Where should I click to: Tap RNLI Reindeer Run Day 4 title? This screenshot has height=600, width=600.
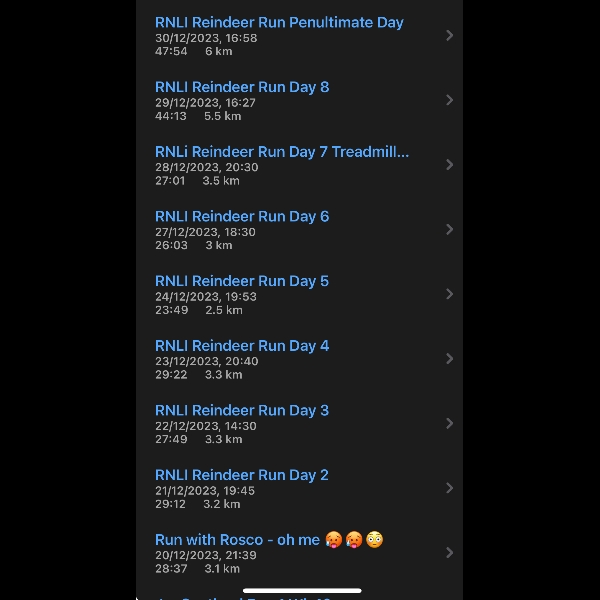point(242,346)
